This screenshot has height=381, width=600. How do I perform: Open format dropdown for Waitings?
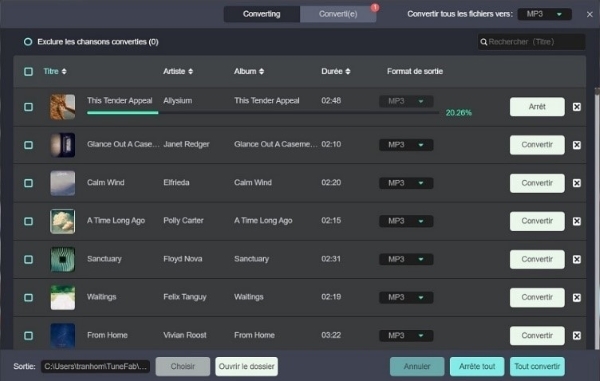[406, 297]
